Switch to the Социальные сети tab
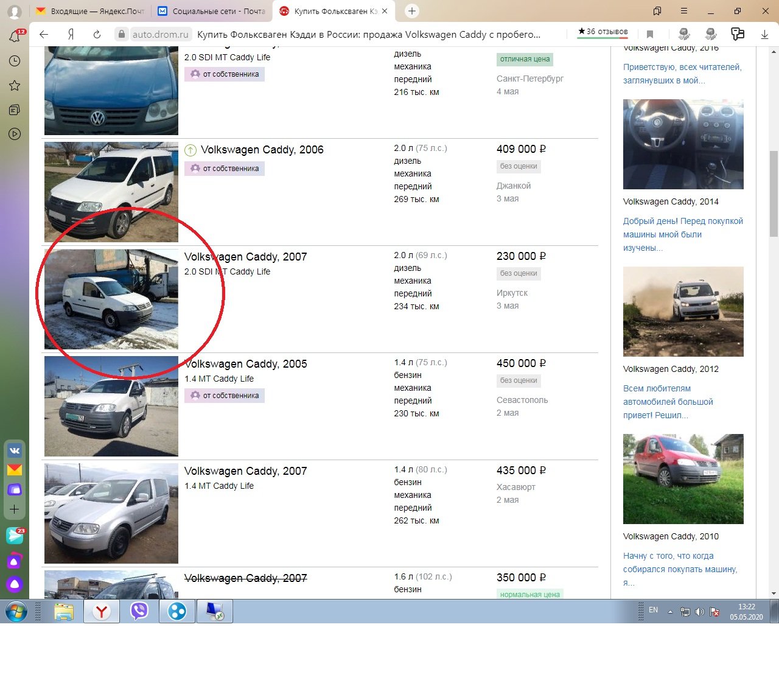This screenshot has height=700, width=779. click(x=212, y=11)
